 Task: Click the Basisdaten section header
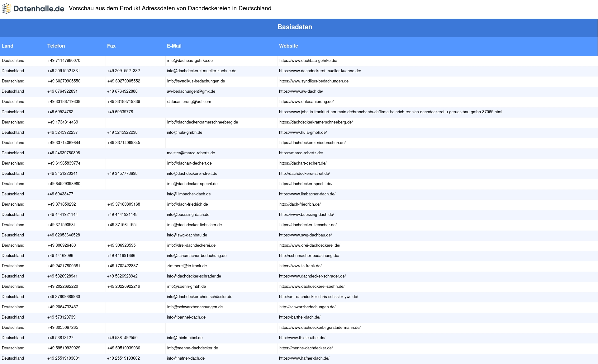(x=295, y=27)
